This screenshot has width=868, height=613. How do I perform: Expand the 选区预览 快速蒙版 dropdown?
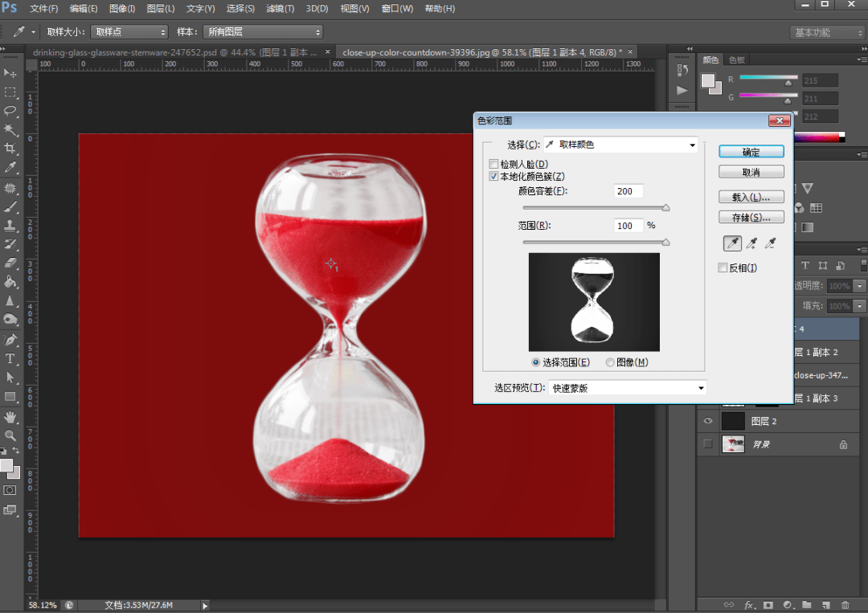click(x=627, y=388)
